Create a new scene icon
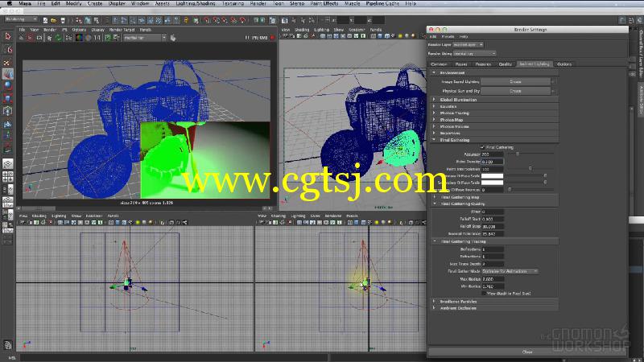Image resolution: width=644 pixels, height=362 pixels. (x=45, y=20)
